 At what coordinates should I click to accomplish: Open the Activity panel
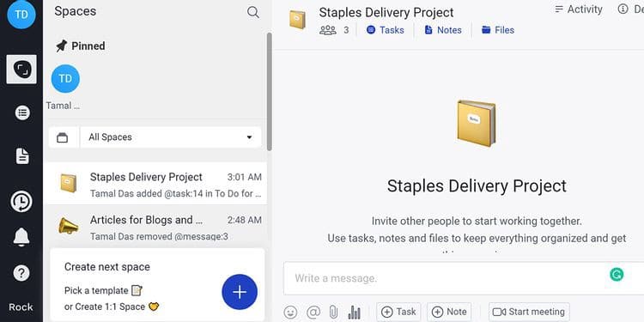point(578,9)
